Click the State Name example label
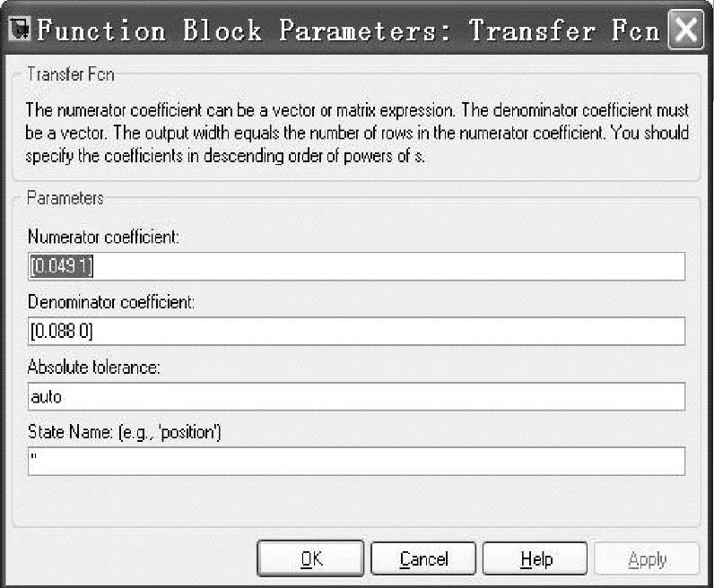 point(124,433)
